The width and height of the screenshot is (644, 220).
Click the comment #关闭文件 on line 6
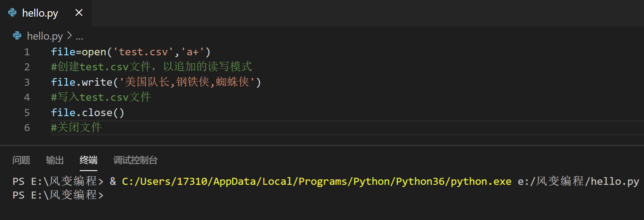click(76, 128)
